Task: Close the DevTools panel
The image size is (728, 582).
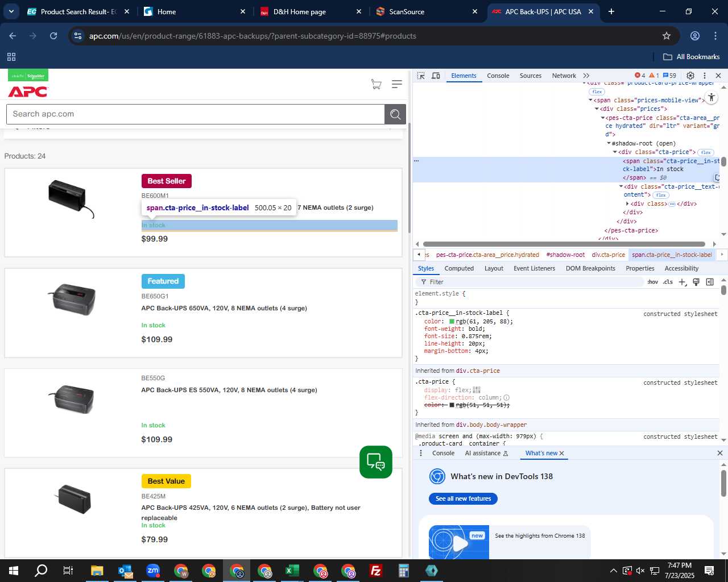Action: (718, 76)
